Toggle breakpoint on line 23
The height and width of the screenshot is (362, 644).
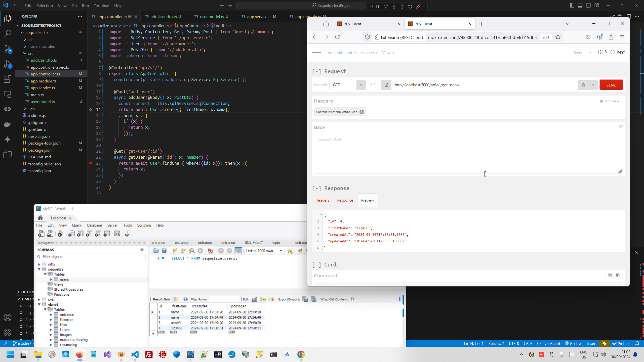pyautogui.click(x=91, y=163)
